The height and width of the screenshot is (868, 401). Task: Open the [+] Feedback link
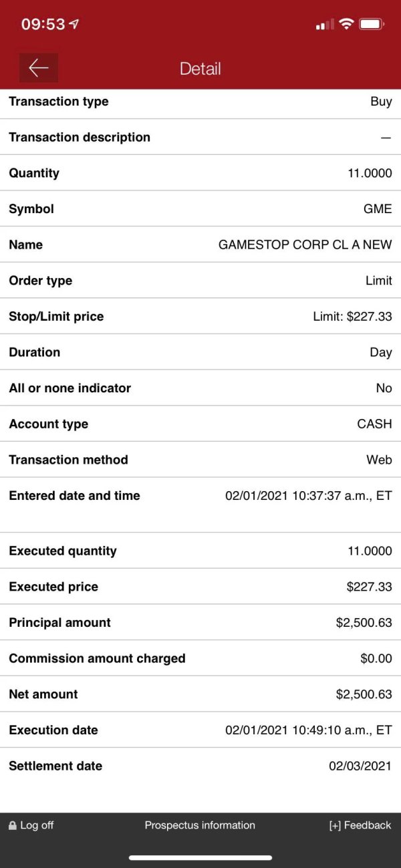[360, 825]
